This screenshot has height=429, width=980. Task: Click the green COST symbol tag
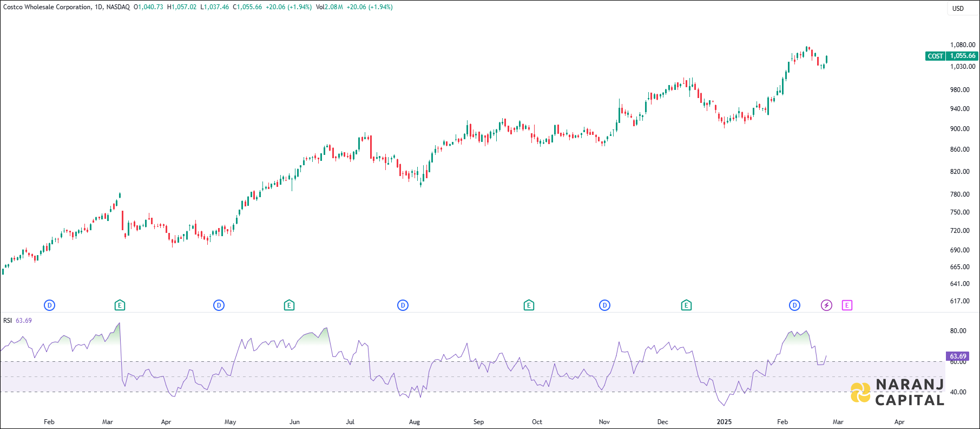tap(935, 56)
